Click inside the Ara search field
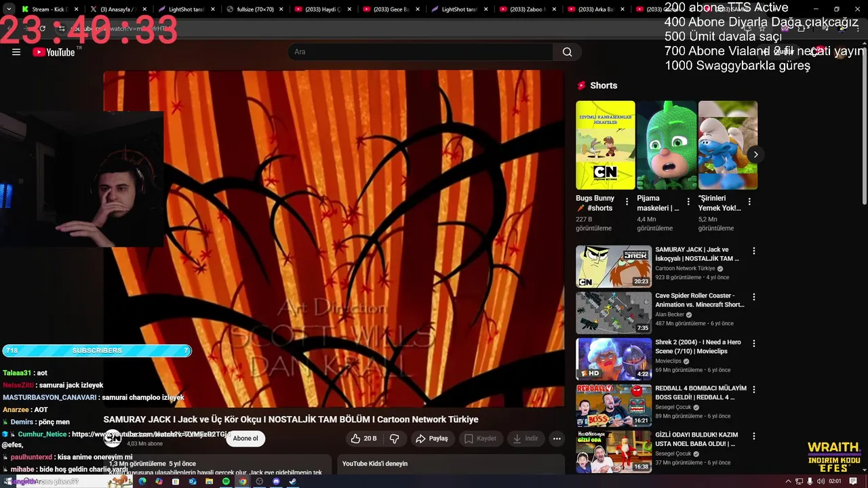 click(x=420, y=52)
